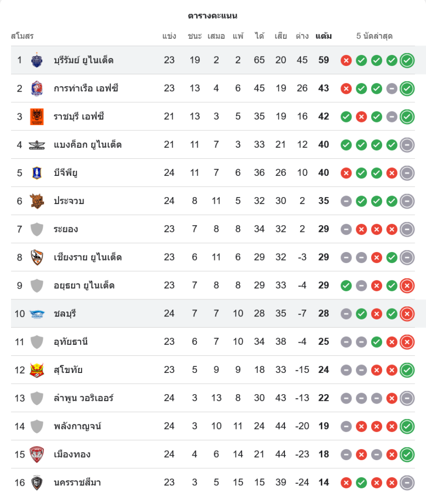Click Bangkok United's most recent draw icon
Screen dimensions: 426x504
[407, 145]
